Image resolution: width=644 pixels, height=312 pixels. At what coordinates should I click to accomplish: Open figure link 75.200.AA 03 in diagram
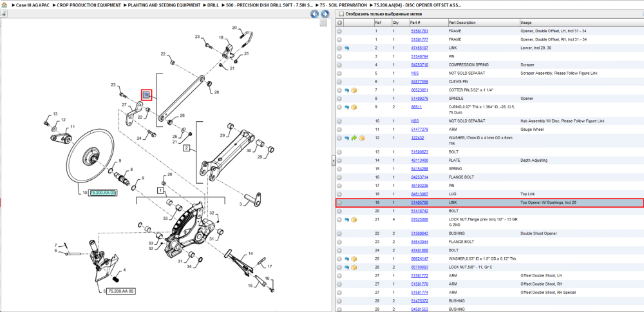[104, 192]
